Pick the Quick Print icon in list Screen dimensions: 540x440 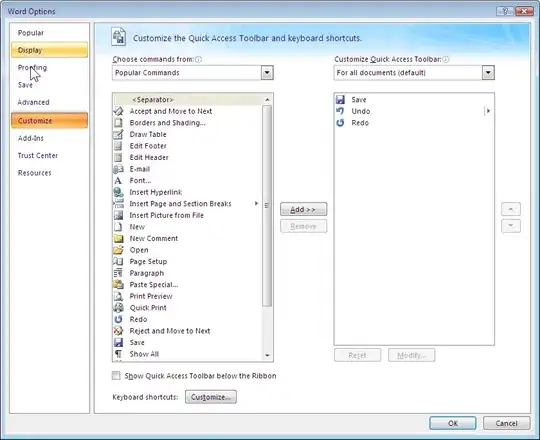[118, 307]
